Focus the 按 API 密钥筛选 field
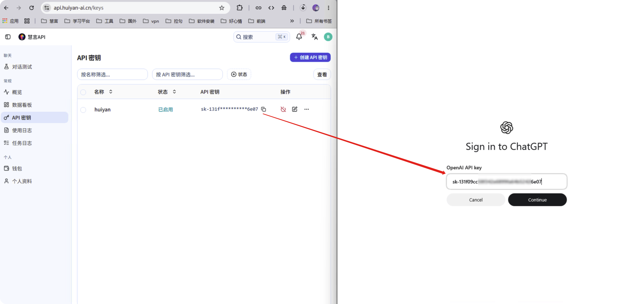Image resolution: width=644 pixels, height=304 pixels. tap(187, 74)
